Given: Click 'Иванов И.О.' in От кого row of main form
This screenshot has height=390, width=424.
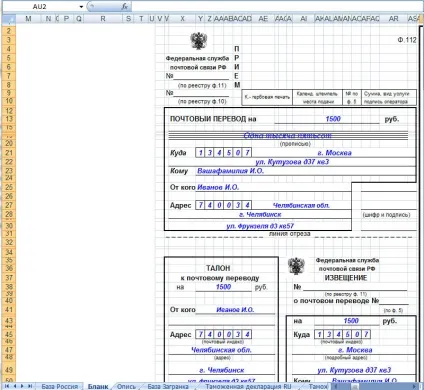Looking at the screenshot, I should tap(218, 187).
